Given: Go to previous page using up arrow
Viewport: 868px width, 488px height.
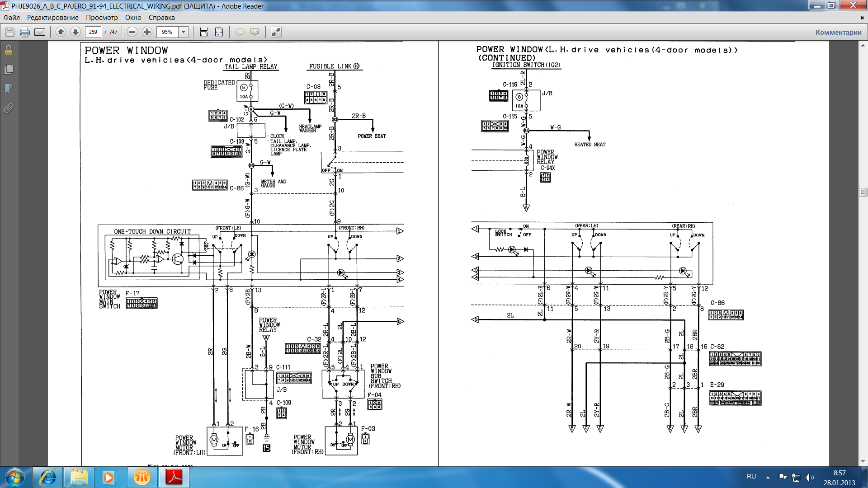Looking at the screenshot, I should [61, 32].
